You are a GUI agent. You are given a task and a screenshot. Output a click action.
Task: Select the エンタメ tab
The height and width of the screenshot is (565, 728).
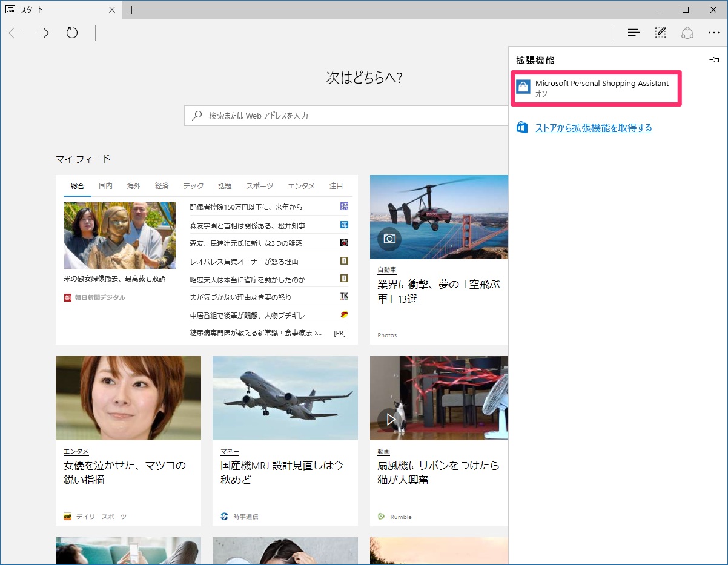click(301, 186)
